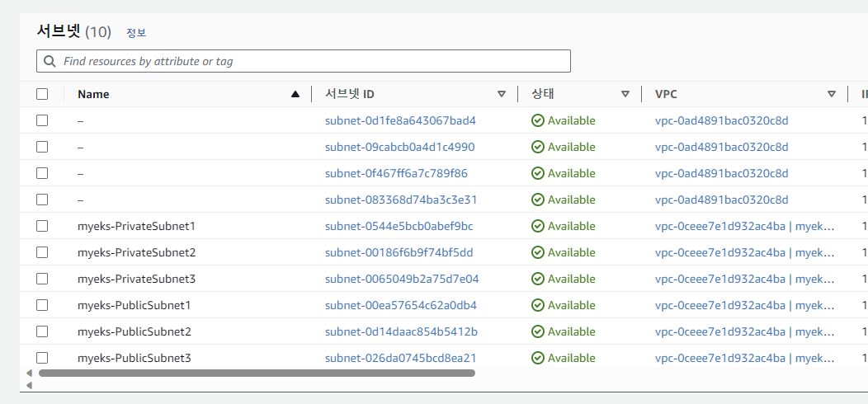
Task: Click the myeks-PrivateSubnet2 name cell
Action: pos(136,252)
